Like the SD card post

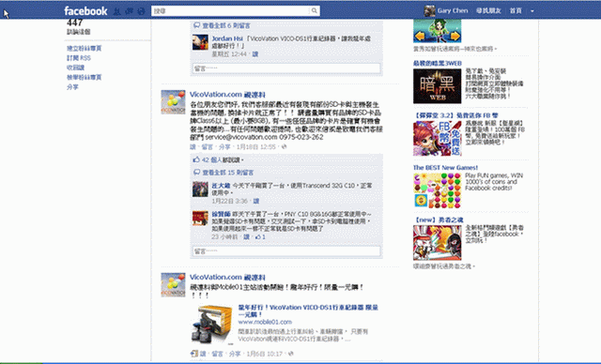193,147
